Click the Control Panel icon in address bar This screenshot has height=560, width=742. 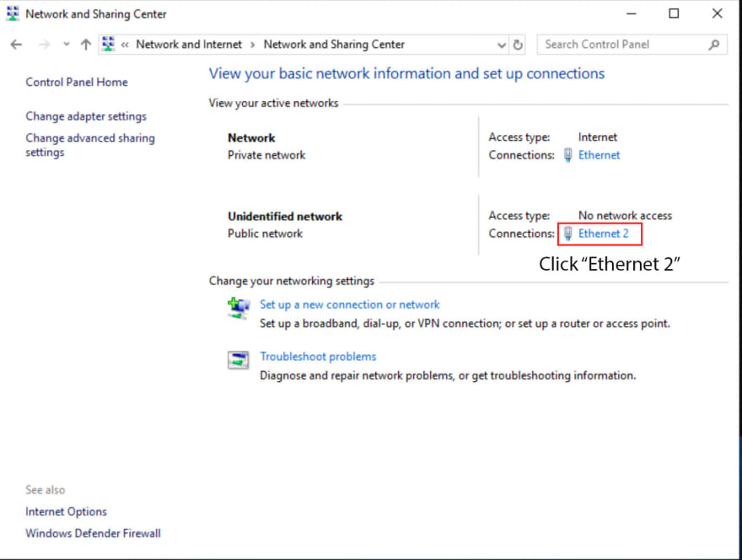pos(109,44)
